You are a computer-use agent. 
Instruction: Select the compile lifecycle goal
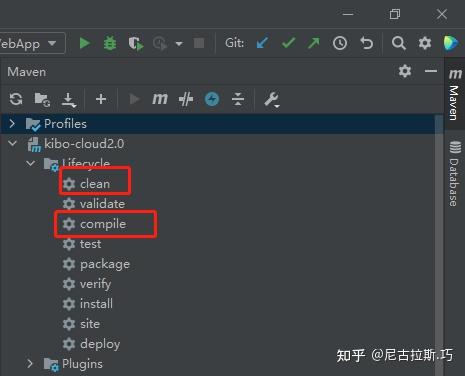[x=103, y=224]
